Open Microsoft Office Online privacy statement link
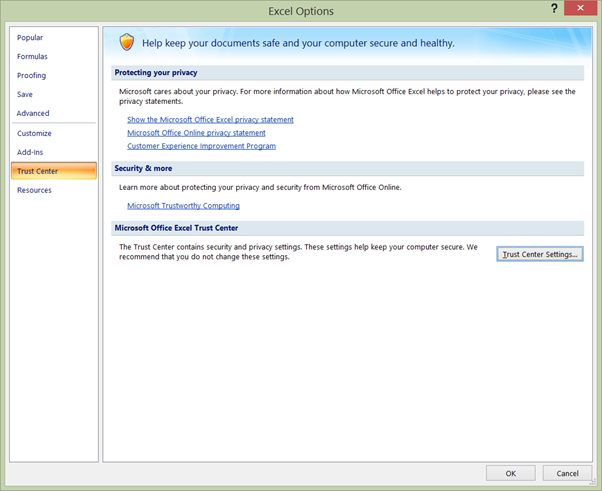The width and height of the screenshot is (602, 491). tap(196, 133)
